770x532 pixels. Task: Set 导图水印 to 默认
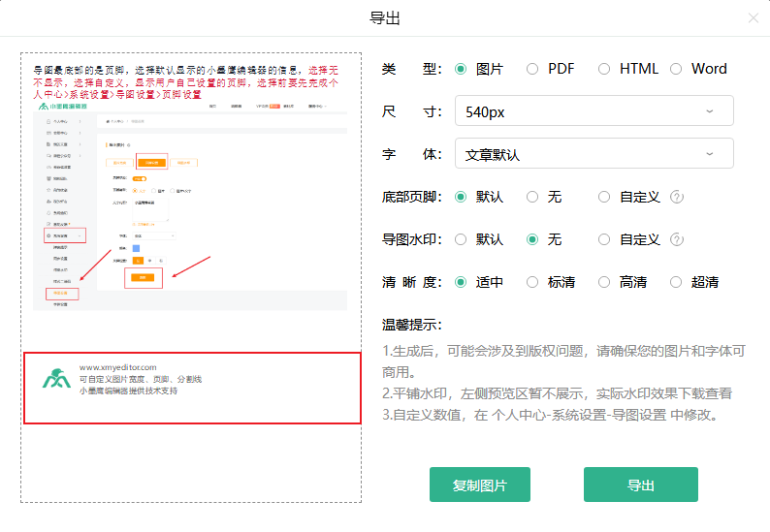[460, 239]
